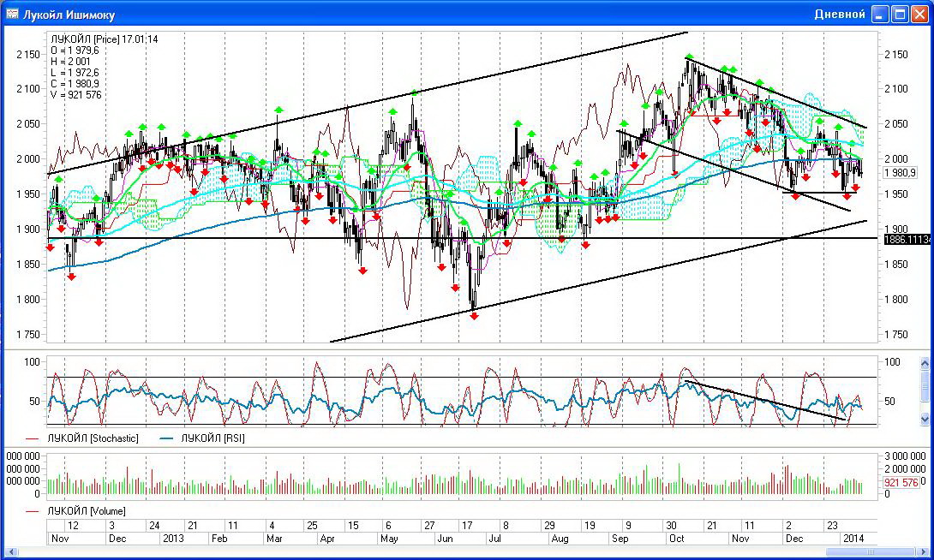Maximize the Лукойл Ишимоку chart window
This screenshot has width=934, height=560.
[900, 15]
